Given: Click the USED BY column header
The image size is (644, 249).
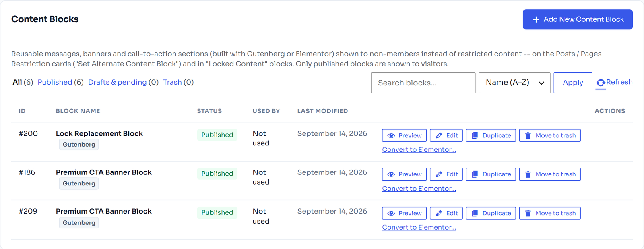Looking at the screenshot, I should click(x=266, y=111).
